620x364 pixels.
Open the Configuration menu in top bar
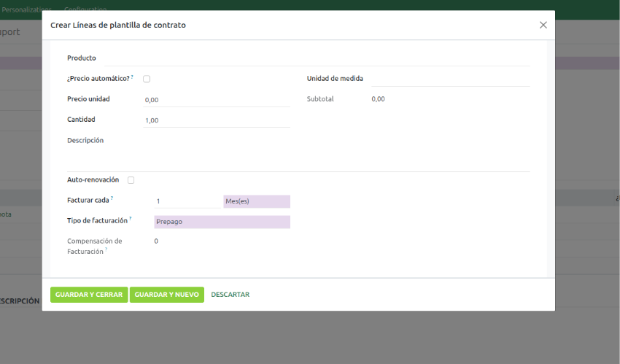tap(85, 9)
